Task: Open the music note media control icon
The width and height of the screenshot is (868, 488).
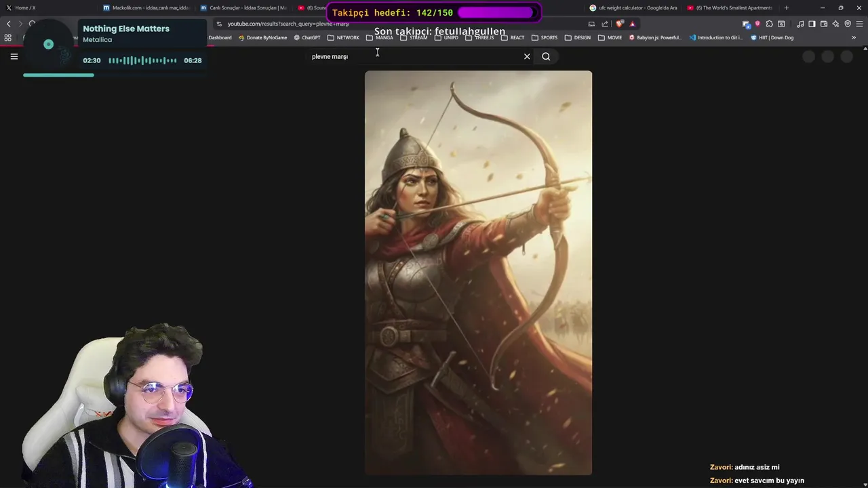Action: [x=800, y=24]
